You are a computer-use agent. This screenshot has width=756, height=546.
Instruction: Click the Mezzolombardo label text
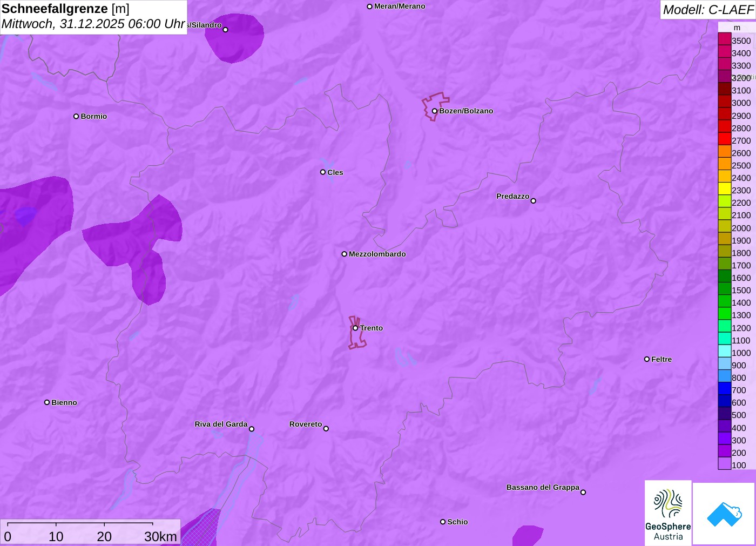coord(377,254)
